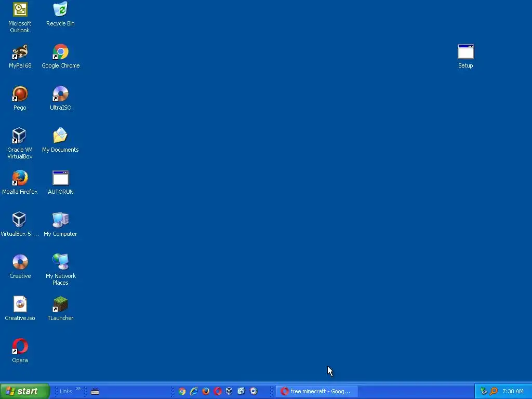Launch Firefox from Quick Launch bar
The height and width of the screenshot is (399, 532).
pyautogui.click(x=206, y=391)
